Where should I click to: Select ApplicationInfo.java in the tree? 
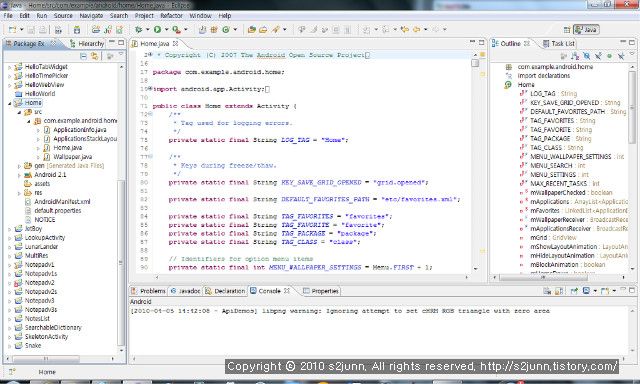pos(80,130)
